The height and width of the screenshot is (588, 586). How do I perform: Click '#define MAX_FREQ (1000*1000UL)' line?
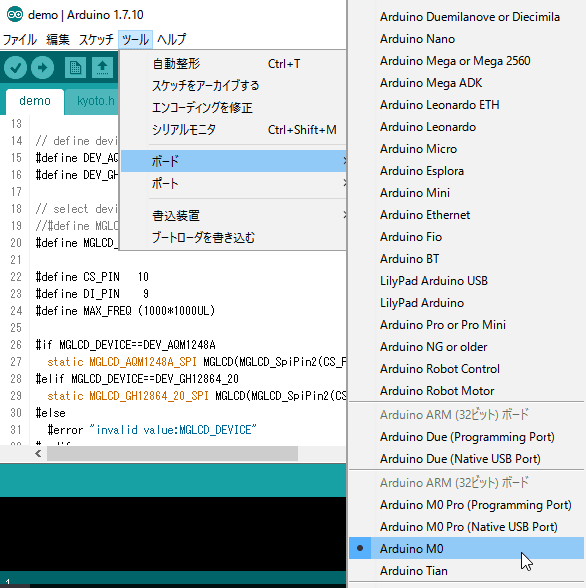[x=125, y=311]
